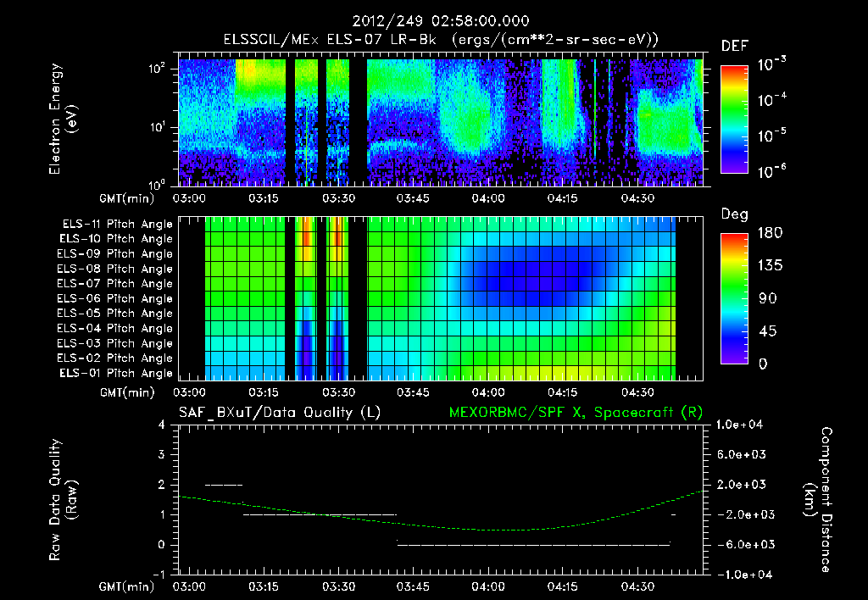Click the Component Distance (km) axis label
Image resolution: width=868 pixels, height=600 pixels.
pyautogui.click(x=817, y=500)
